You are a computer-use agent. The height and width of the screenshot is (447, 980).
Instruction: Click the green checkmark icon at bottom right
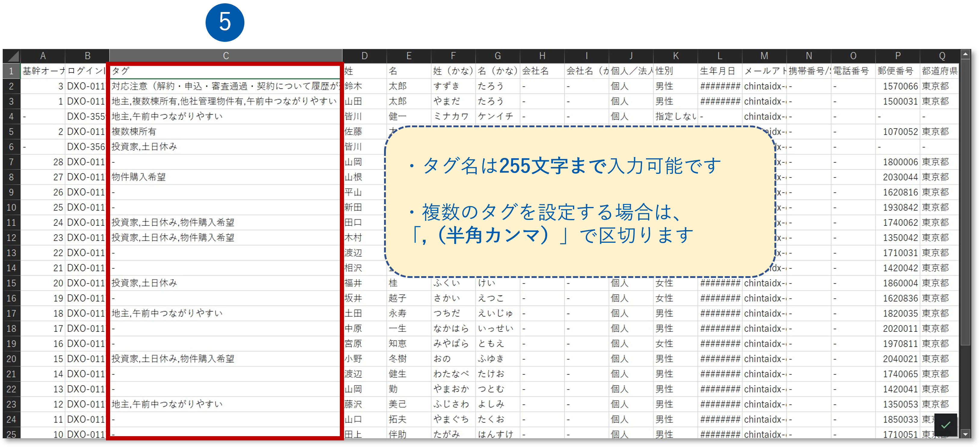pos(945,425)
